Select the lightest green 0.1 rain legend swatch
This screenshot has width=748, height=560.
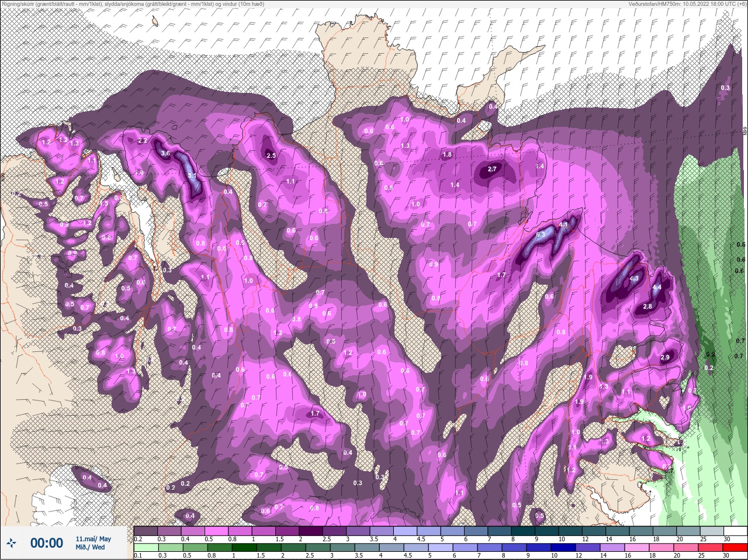pos(146,547)
